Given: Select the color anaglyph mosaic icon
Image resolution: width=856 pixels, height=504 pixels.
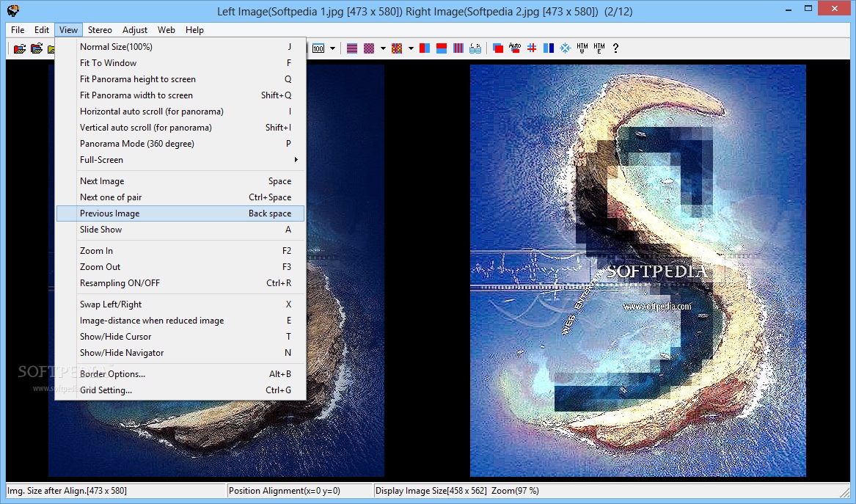Looking at the screenshot, I should (397, 48).
